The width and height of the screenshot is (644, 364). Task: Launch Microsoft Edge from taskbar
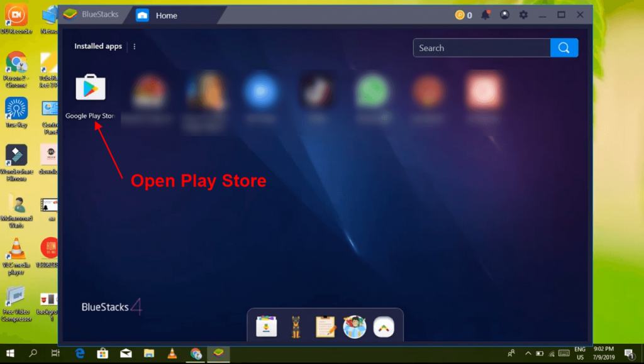tap(80, 353)
